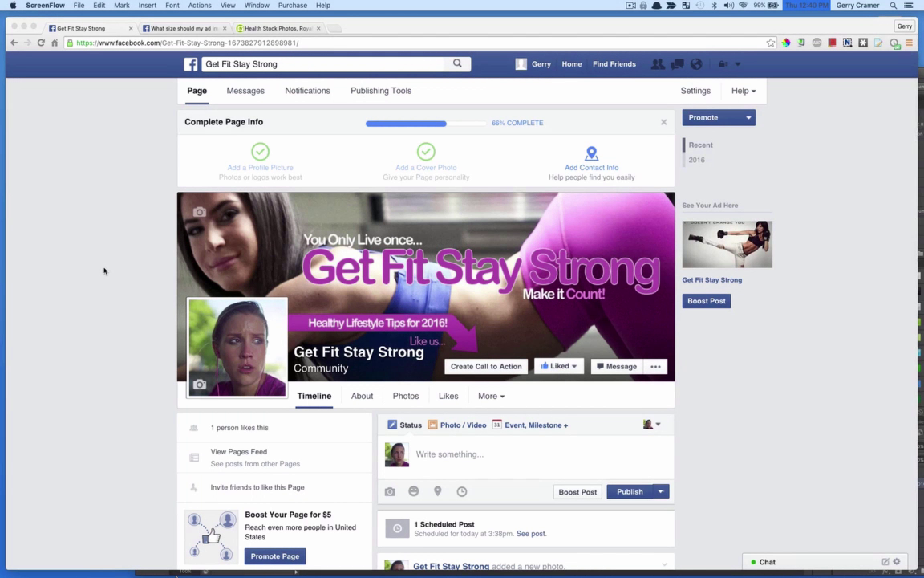This screenshot has width=924, height=578.
Task: Select the Photo / Video composer option
Action: [x=457, y=425]
